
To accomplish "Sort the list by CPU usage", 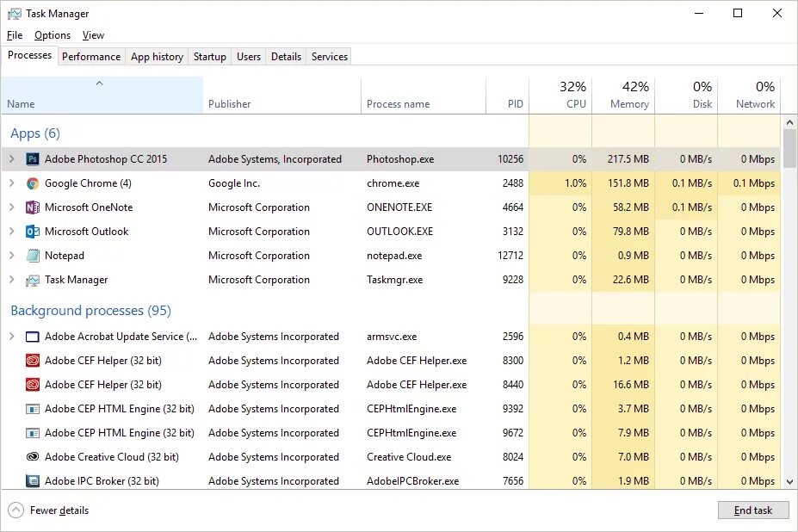I will click(560, 96).
